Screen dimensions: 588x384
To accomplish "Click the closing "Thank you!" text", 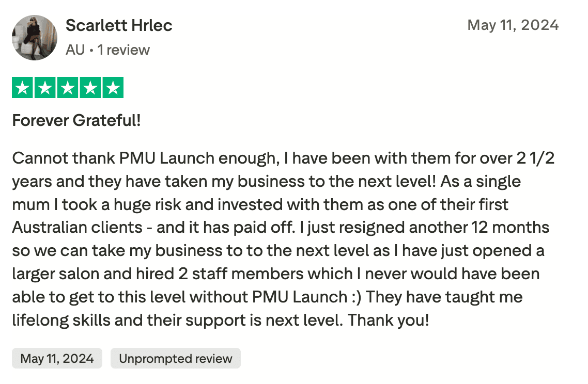I will 388,320.
